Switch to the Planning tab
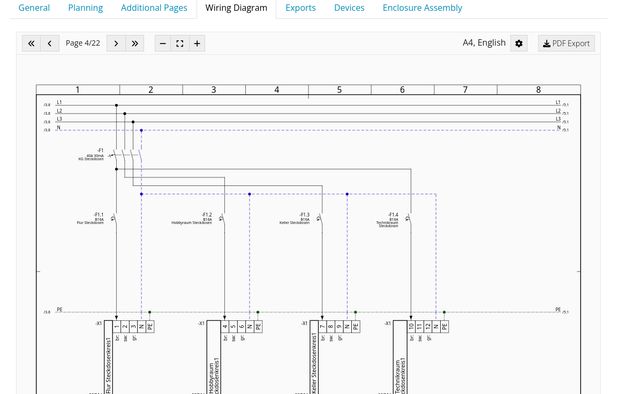Viewport: 618px width, 394px height. (x=86, y=8)
